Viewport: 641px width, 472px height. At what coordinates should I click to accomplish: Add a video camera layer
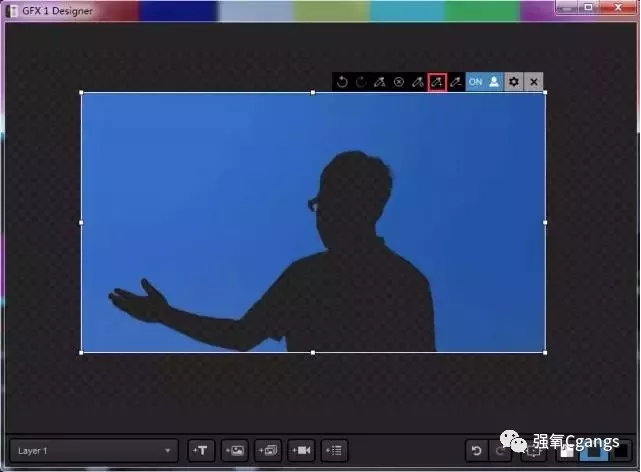point(301,451)
